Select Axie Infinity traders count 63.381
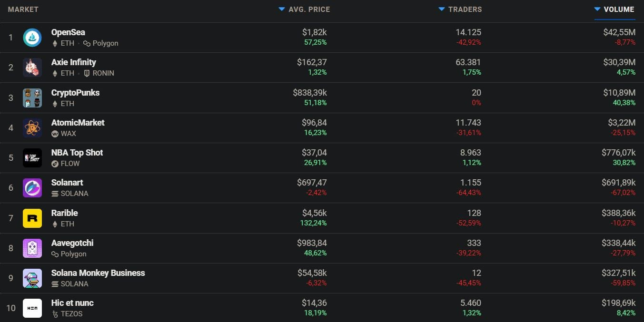This screenshot has width=644, height=322. [468, 62]
